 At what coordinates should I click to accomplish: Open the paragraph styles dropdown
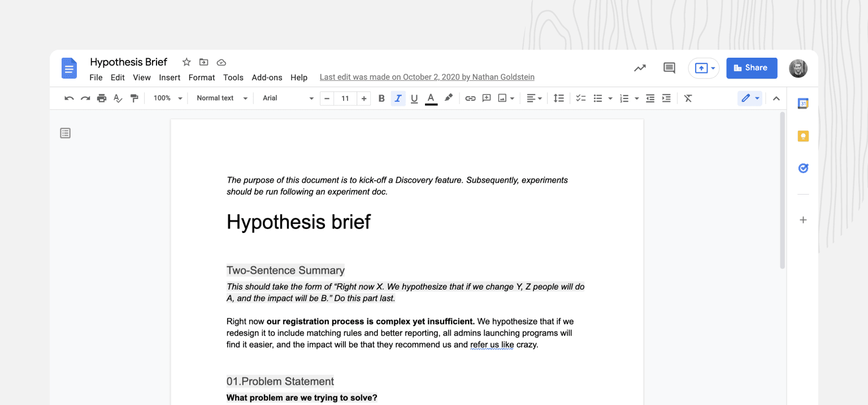[x=220, y=98]
